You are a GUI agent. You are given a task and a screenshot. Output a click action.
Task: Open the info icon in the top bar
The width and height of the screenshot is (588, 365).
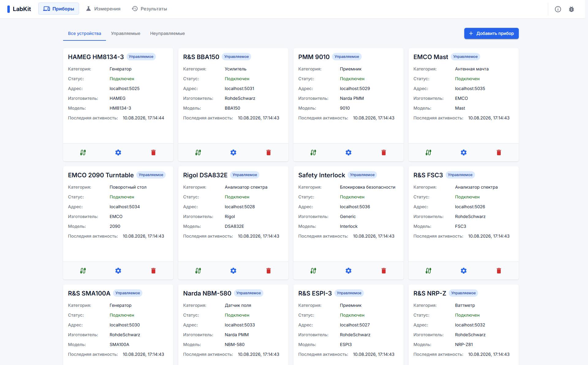point(558,9)
